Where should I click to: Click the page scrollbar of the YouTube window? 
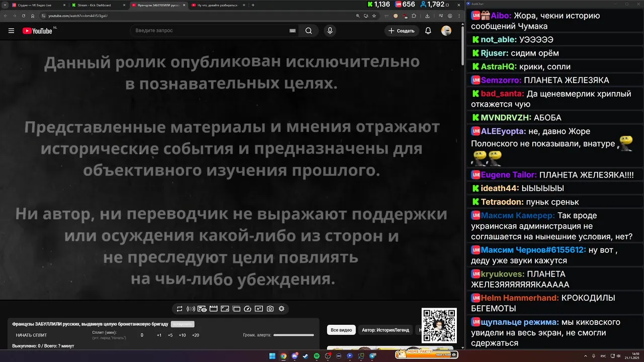(x=462, y=45)
